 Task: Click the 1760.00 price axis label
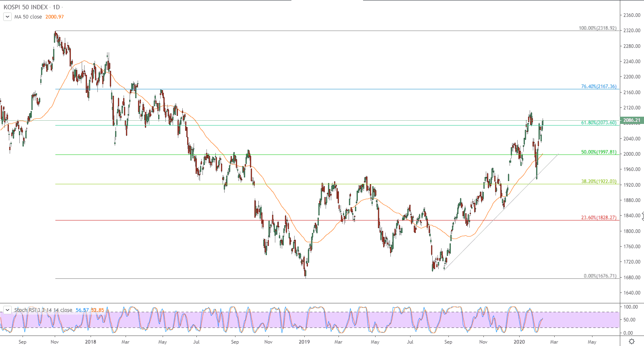click(632, 247)
